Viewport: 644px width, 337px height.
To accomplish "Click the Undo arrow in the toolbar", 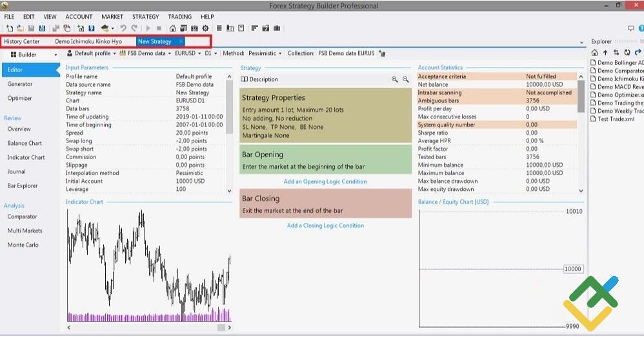I will [123, 28].
